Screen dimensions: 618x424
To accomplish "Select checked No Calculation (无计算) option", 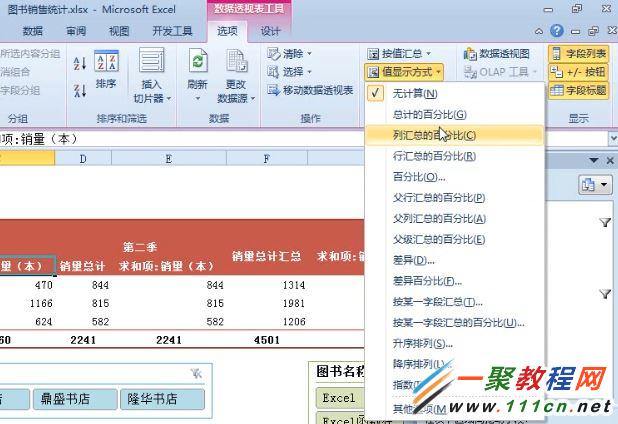I will [x=455, y=94].
